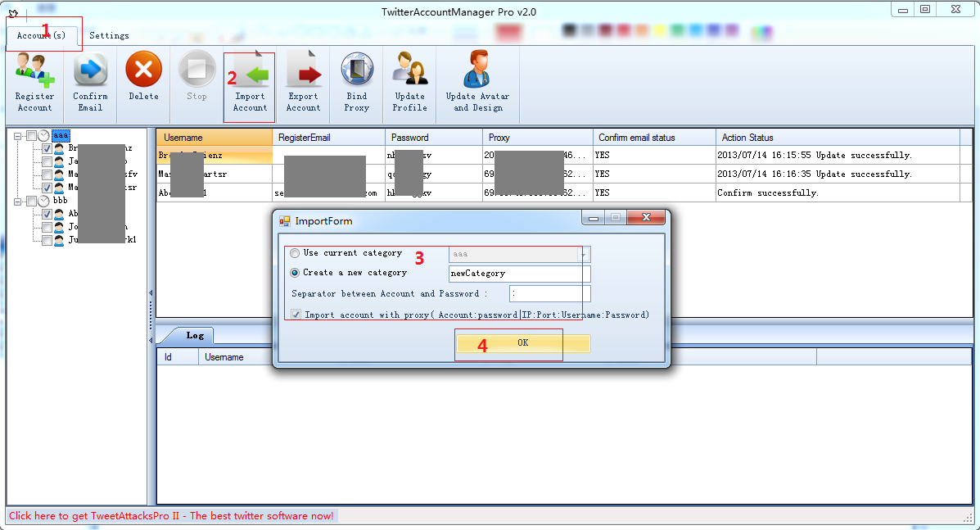
Task: Click the newCategory name text field
Action: 519,274
